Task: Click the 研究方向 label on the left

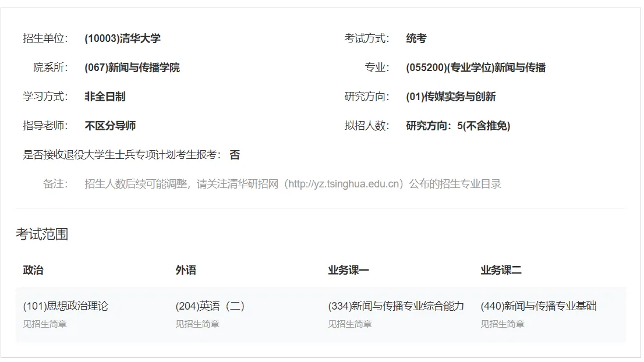Action: click(x=367, y=97)
